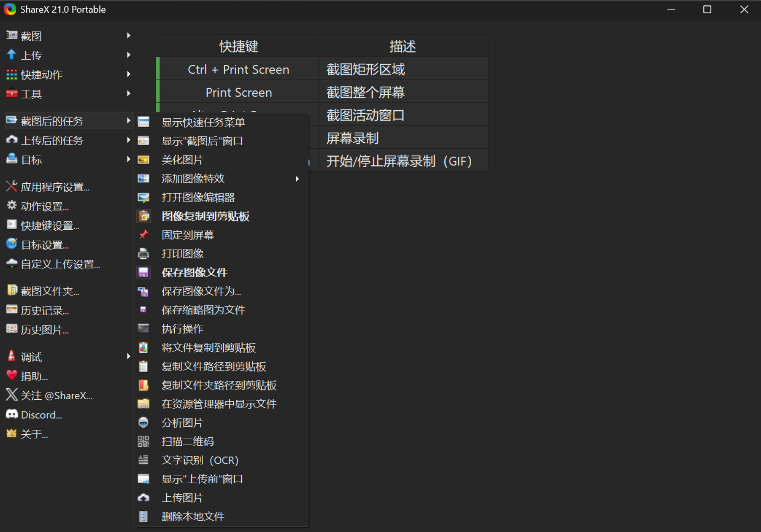Click the 快捷键设置 keyboard icon
The width and height of the screenshot is (761, 532).
[x=12, y=225]
